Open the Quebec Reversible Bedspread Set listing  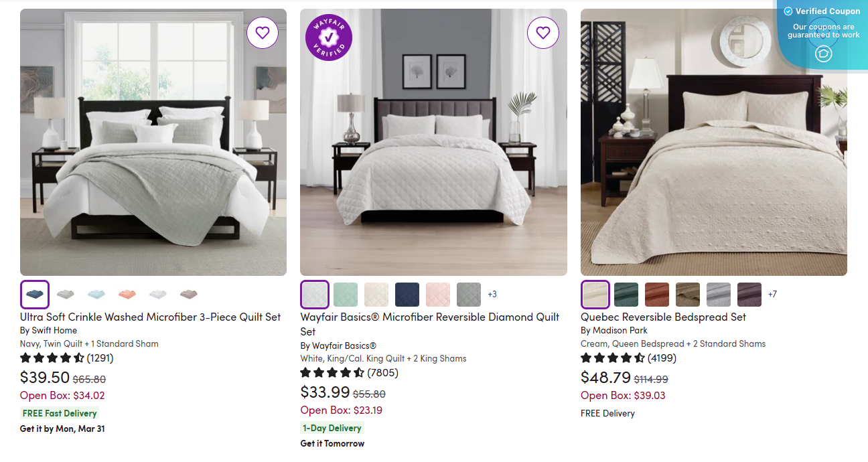(x=663, y=317)
